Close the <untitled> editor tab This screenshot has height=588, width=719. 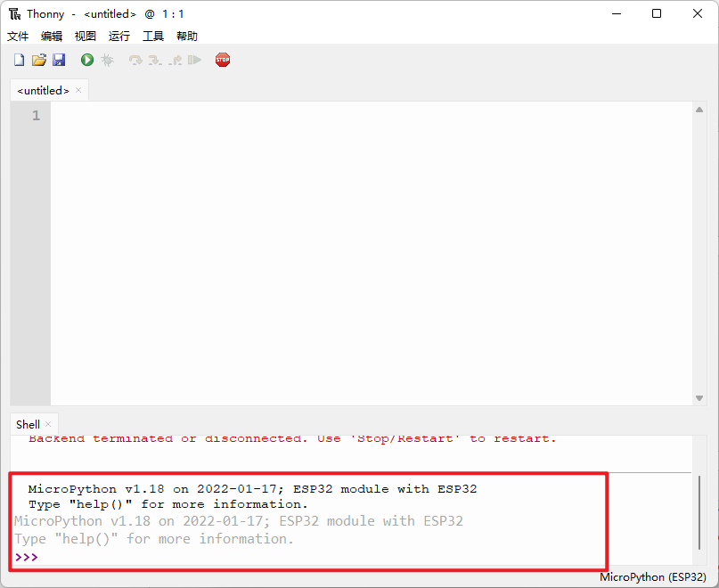click(x=78, y=90)
